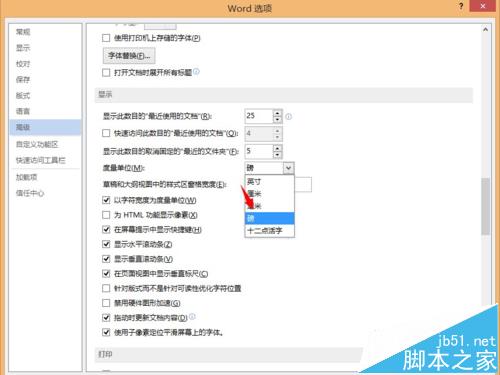Select 厘米 from the unit list
Image resolution: width=500 pixels, height=375 pixels.
(270, 193)
